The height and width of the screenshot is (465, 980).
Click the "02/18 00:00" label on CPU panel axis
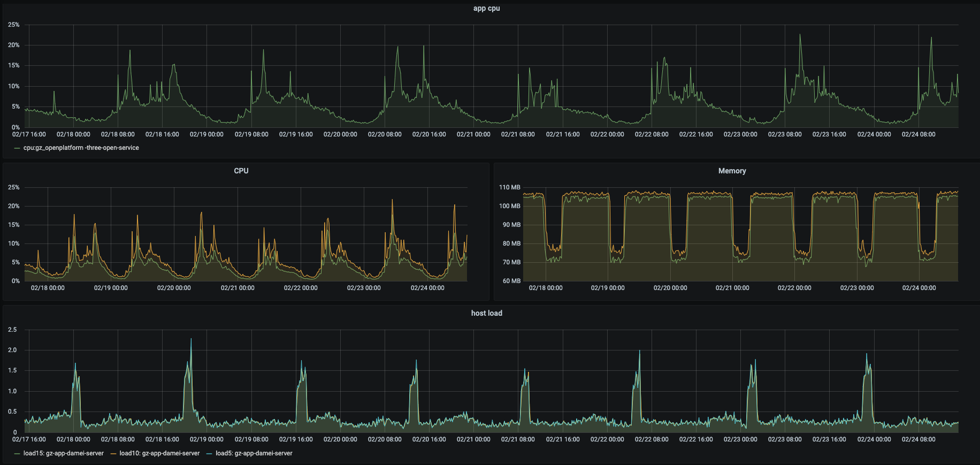[48, 288]
